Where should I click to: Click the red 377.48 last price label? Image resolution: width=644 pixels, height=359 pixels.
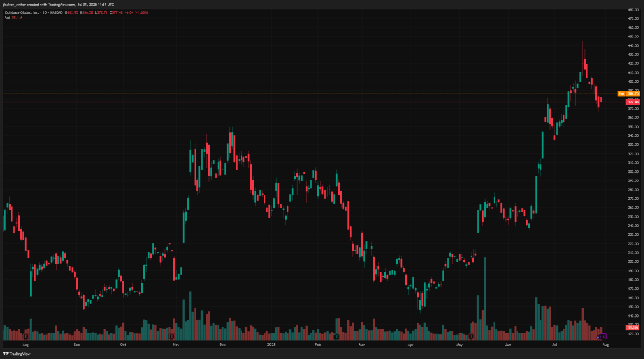(633, 102)
